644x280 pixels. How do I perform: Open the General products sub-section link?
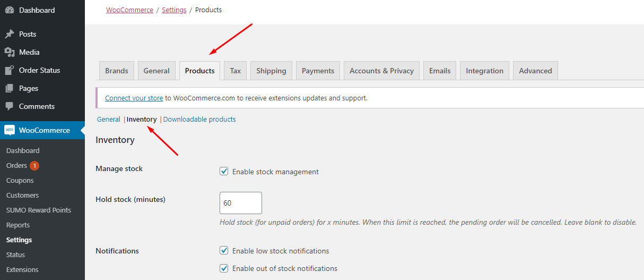(x=108, y=120)
